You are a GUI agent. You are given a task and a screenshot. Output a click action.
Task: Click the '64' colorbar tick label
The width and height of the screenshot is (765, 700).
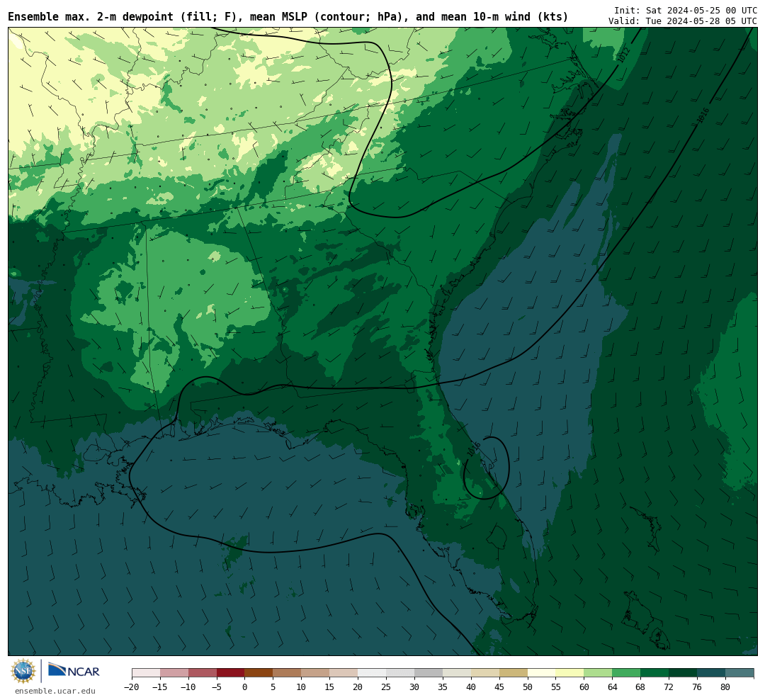pos(612,687)
